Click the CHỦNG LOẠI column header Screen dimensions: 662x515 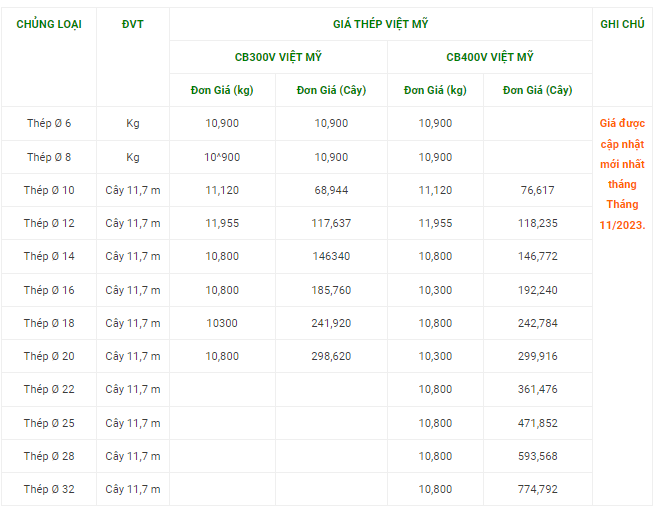click(48, 24)
